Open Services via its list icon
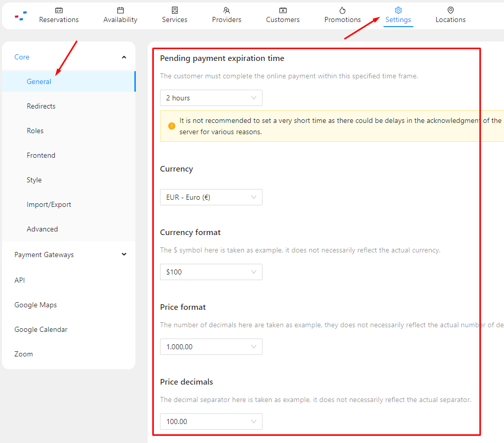This screenshot has width=504, height=443. coord(174,10)
